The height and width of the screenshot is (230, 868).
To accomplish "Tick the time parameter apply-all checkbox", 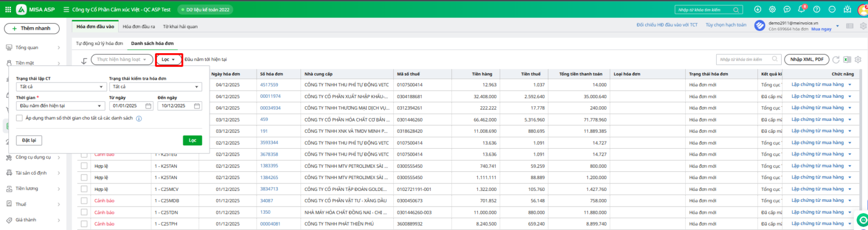I will 20,118.
